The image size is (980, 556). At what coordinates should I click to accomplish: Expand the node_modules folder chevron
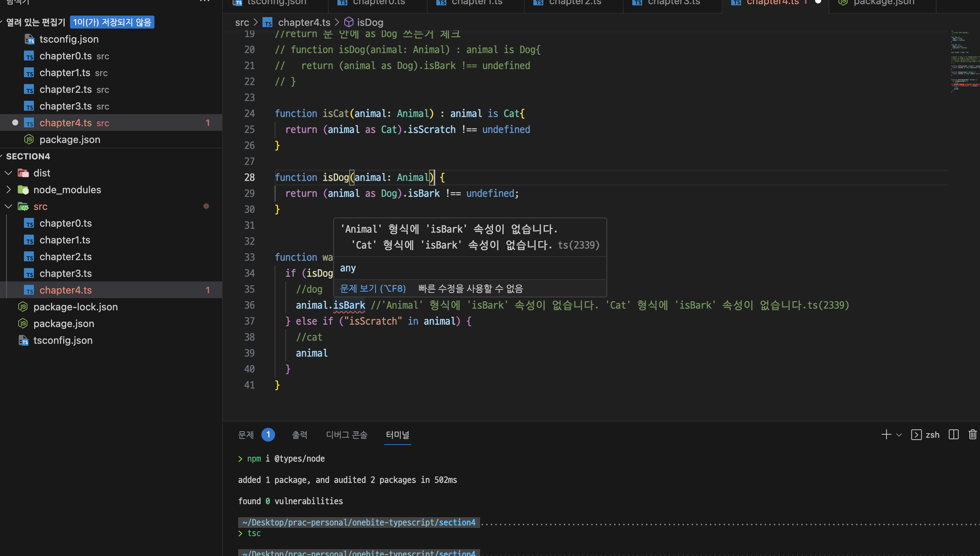pyautogui.click(x=8, y=190)
